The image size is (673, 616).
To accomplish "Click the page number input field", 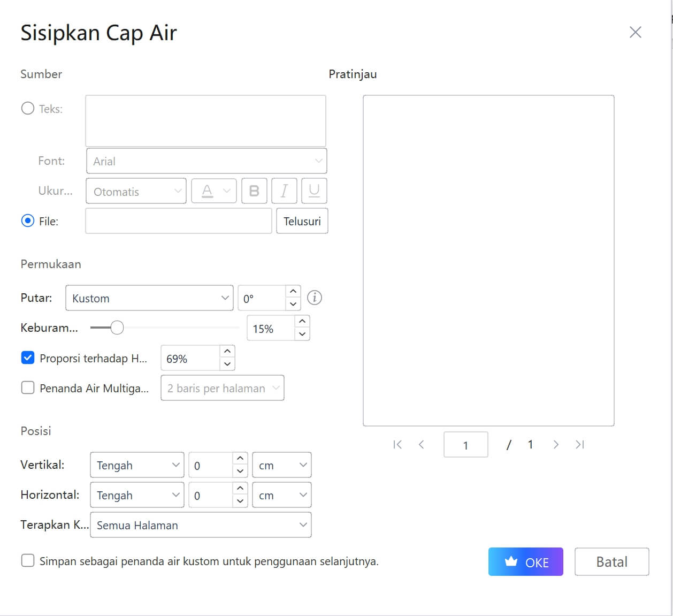I will (465, 444).
